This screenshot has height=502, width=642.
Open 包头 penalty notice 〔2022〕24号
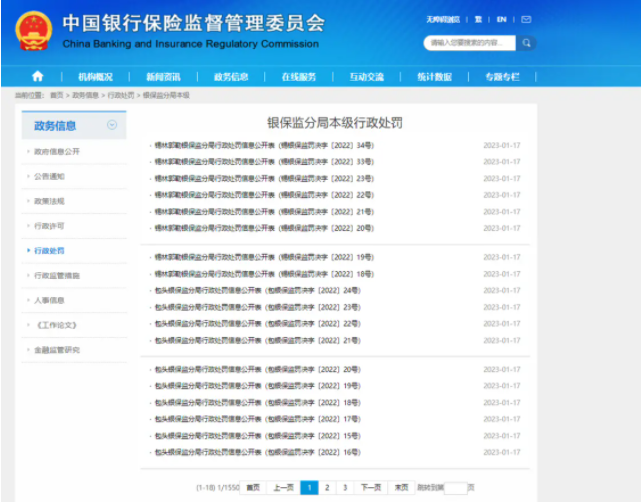(x=258, y=290)
